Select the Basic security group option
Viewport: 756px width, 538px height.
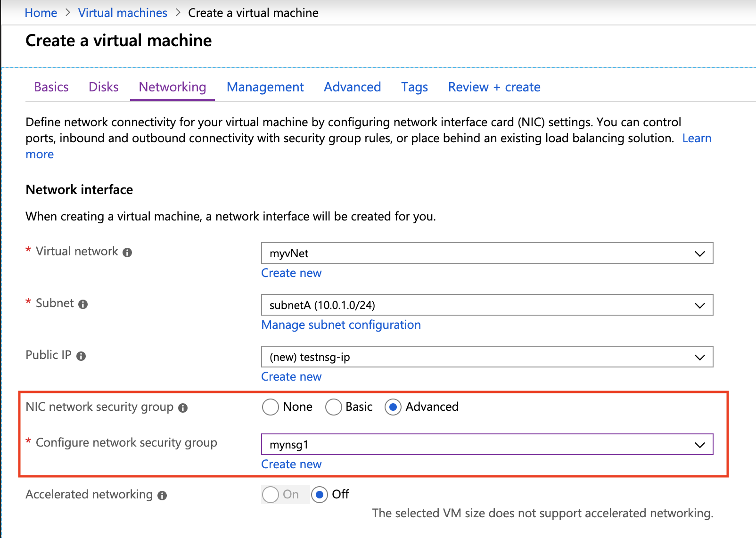[333, 407]
